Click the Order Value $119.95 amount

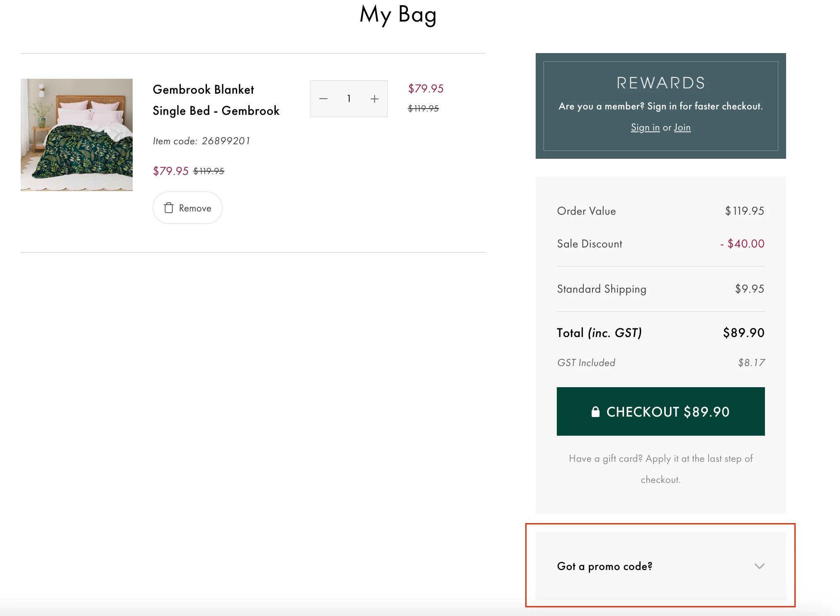pyautogui.click(x=744, y=211)
